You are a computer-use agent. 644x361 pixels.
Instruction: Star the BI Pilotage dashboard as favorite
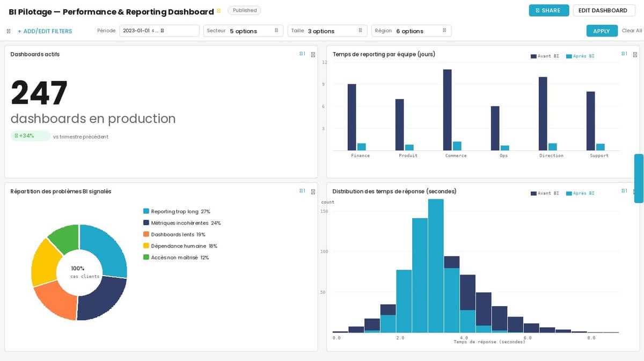coord(218,11)
